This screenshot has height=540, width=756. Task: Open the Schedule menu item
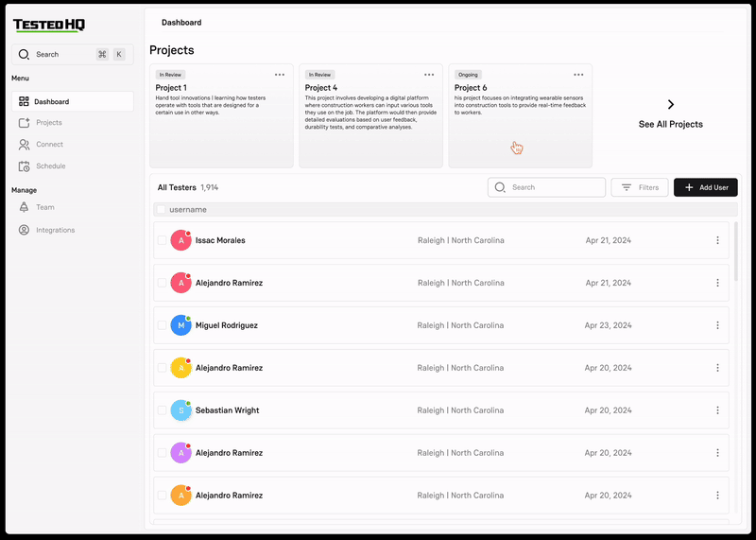(50, 166)
